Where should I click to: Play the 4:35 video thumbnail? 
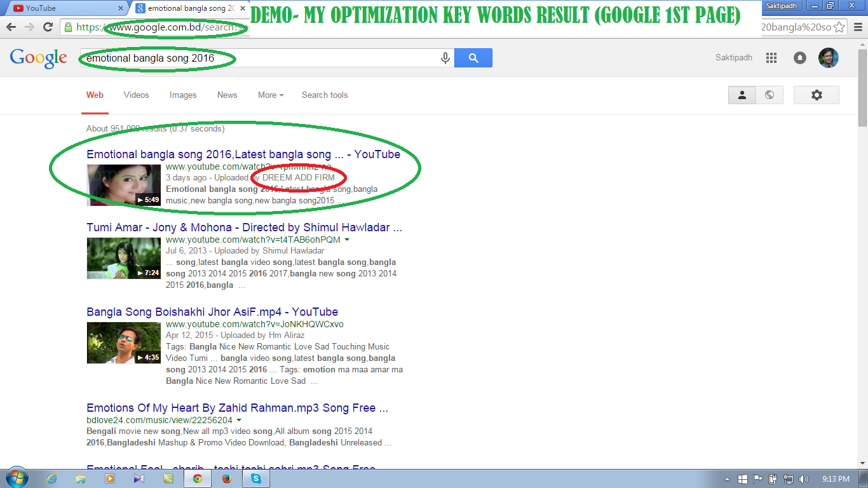[x=124, y=342]
